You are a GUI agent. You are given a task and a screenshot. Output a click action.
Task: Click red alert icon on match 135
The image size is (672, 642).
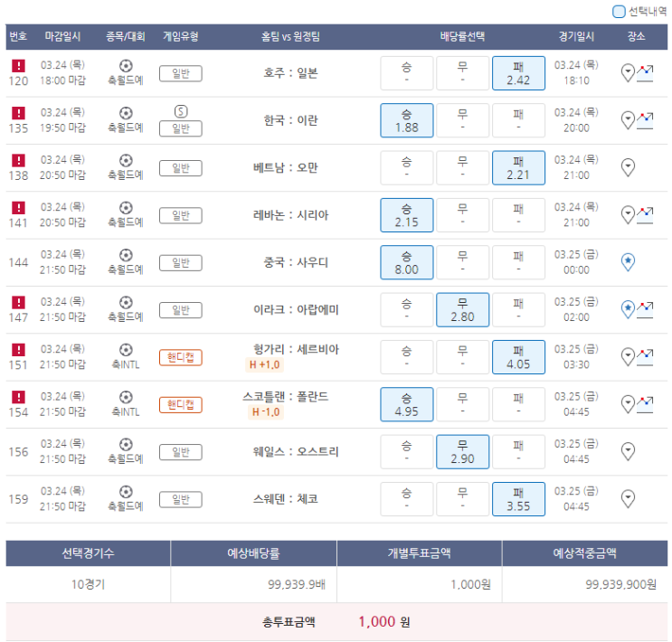(x=18, y=113)
